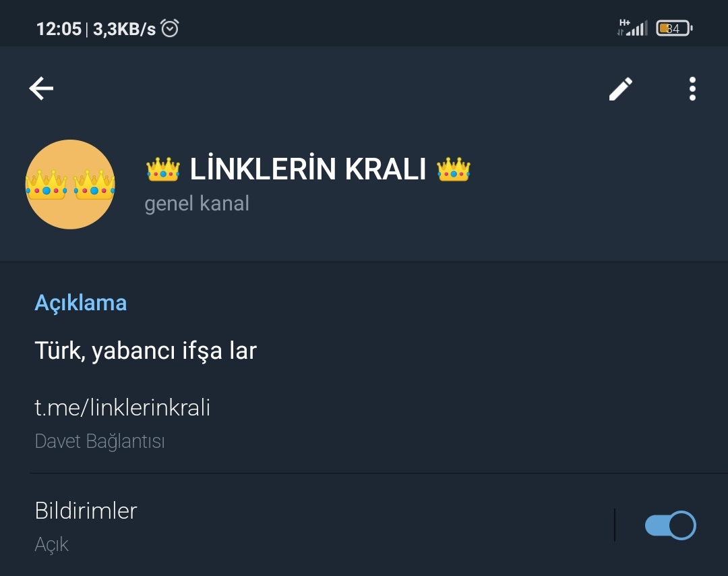The height and width of the screenshot is (576, 728).
Task: Tap the Davet Bağlantısı label
Action: (x=100, y=440)
